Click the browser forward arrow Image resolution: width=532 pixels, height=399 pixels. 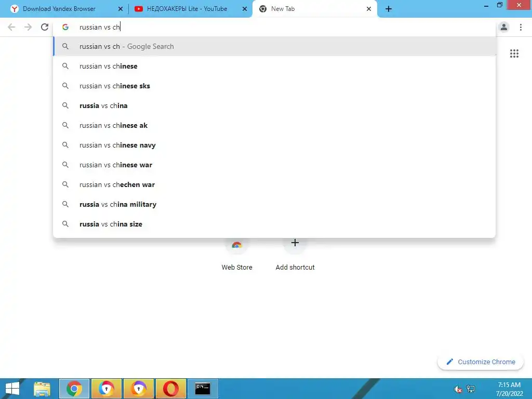(x=28, y=27)
